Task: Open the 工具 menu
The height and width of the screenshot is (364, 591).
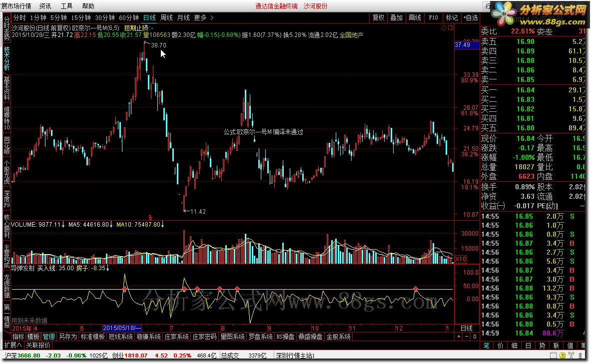Action: pyautogui.click(x=67, y=6)
